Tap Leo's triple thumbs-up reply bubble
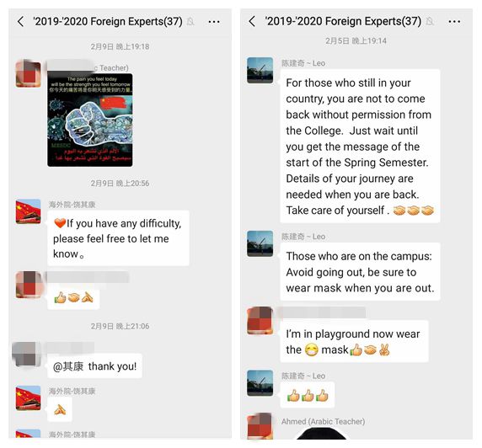 pos(307,395)
